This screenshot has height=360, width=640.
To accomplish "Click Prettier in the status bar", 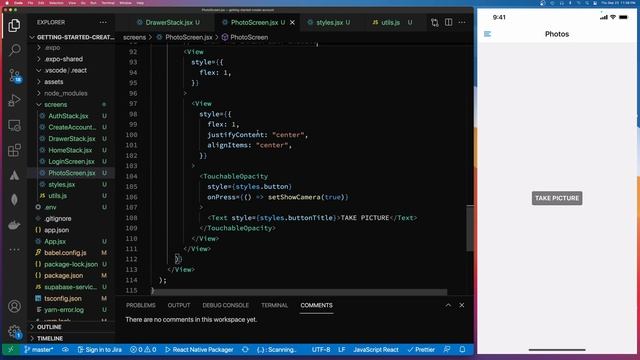I will (421, 350).
